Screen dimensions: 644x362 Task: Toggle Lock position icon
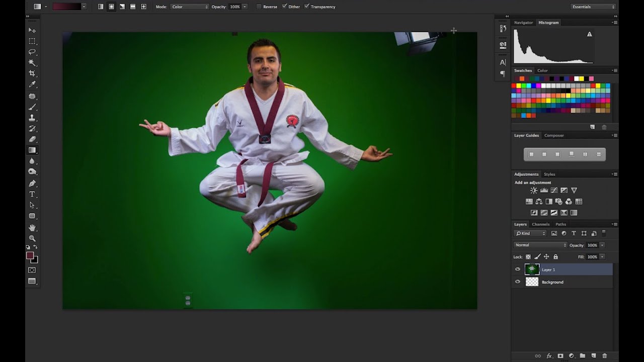click(x=546, y=257)
